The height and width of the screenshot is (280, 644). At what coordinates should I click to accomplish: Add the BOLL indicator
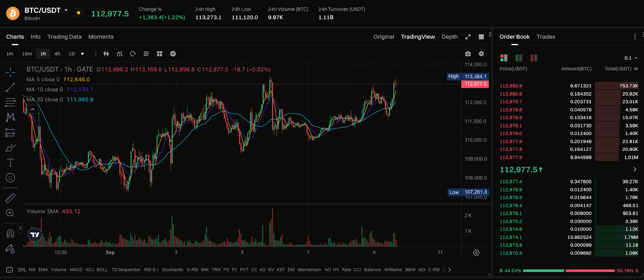pyautogui.click(x=102, y=270)
